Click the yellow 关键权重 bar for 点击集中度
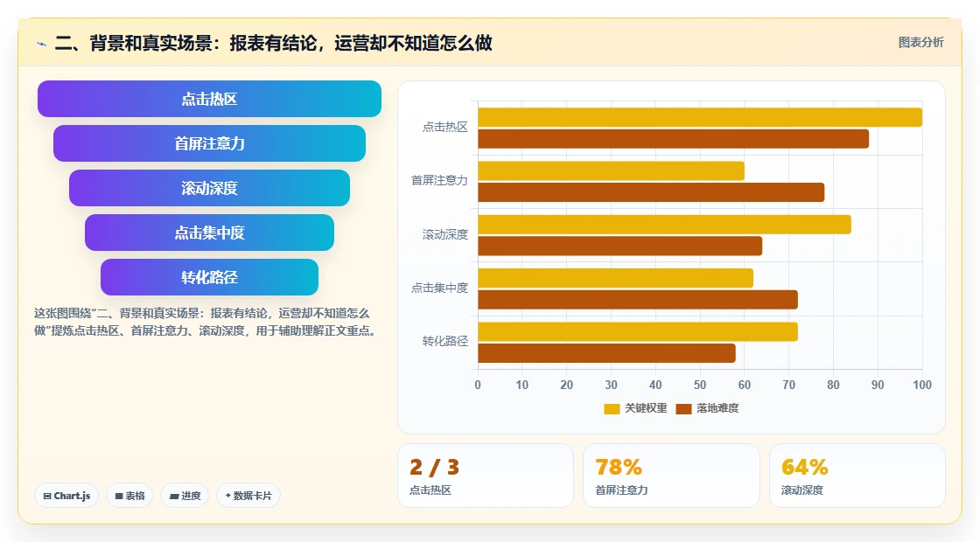 click(x=616, y=279)
